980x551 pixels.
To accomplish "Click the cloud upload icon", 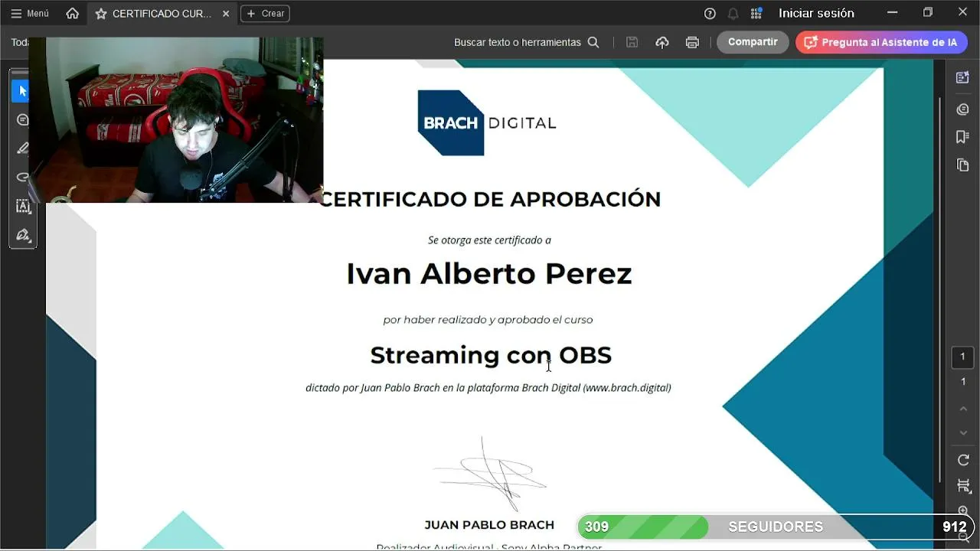I will [x=662, y=42].
